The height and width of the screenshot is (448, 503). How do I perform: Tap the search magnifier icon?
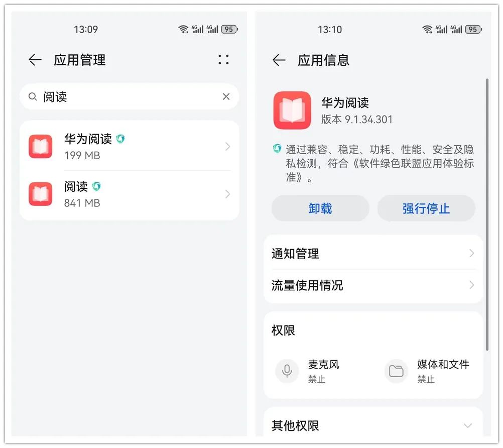click(x=33, y=96)
